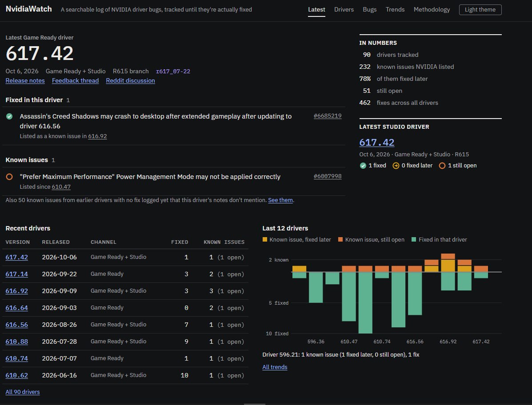Open driver 616.64 in Recent drivers table
532x405 pixels.
click(16, 308)
